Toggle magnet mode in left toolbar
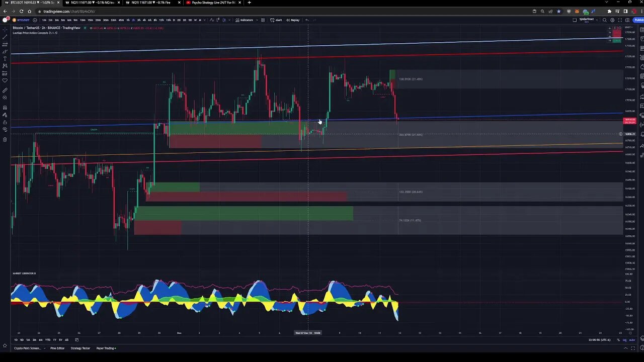This screenshot has width=644, height=362. (x=5, y=107)
